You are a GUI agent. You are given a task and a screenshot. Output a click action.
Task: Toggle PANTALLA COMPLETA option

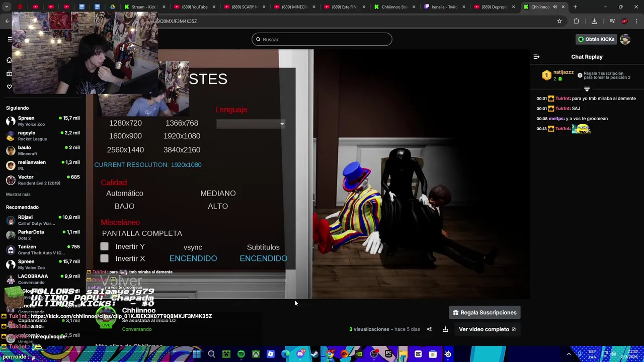(x=142, y=233)
